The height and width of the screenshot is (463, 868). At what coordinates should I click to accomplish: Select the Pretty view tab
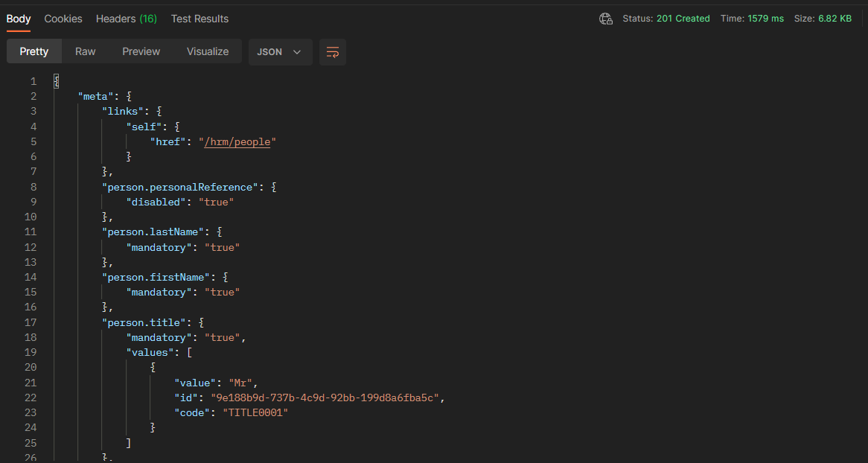[33, 51]
